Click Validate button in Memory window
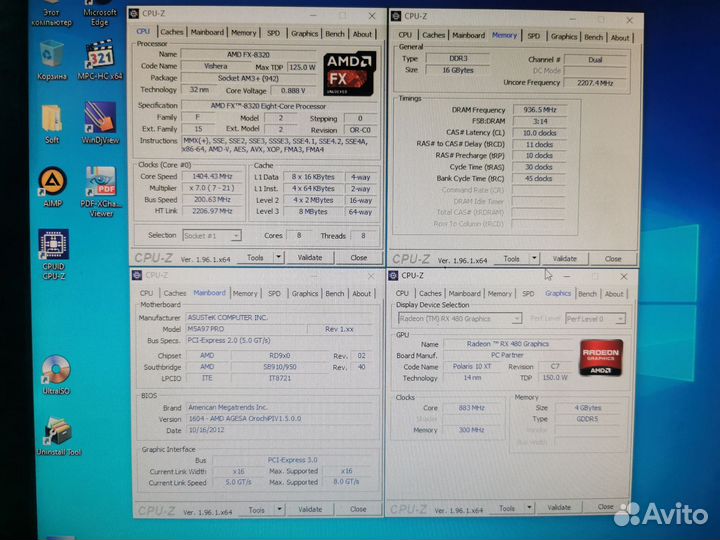The image size is (720, 540). pyautogui.click(x=564, y=259)
